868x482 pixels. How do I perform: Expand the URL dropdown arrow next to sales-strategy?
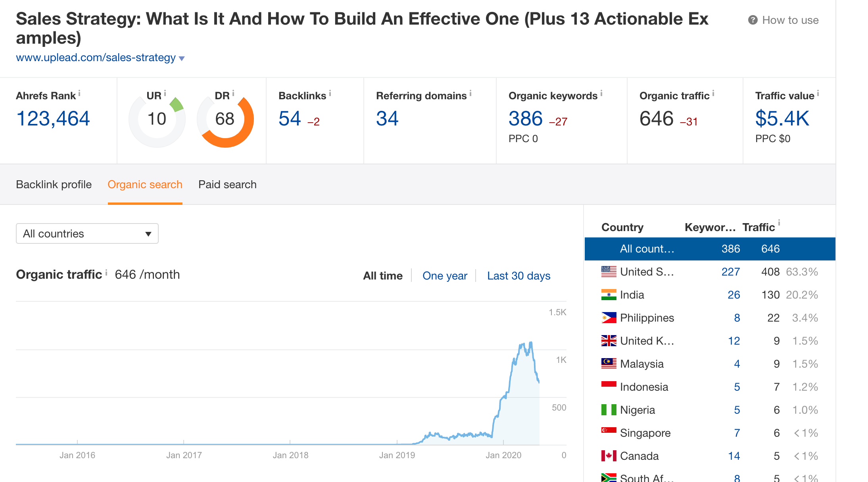[182, 58]
